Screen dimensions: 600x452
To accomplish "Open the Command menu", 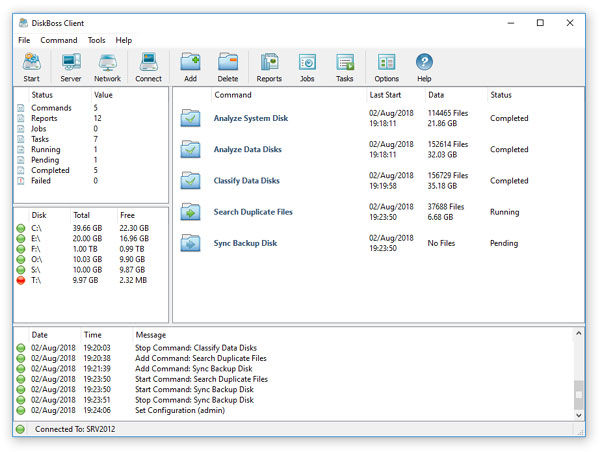I will coord(59,40).
